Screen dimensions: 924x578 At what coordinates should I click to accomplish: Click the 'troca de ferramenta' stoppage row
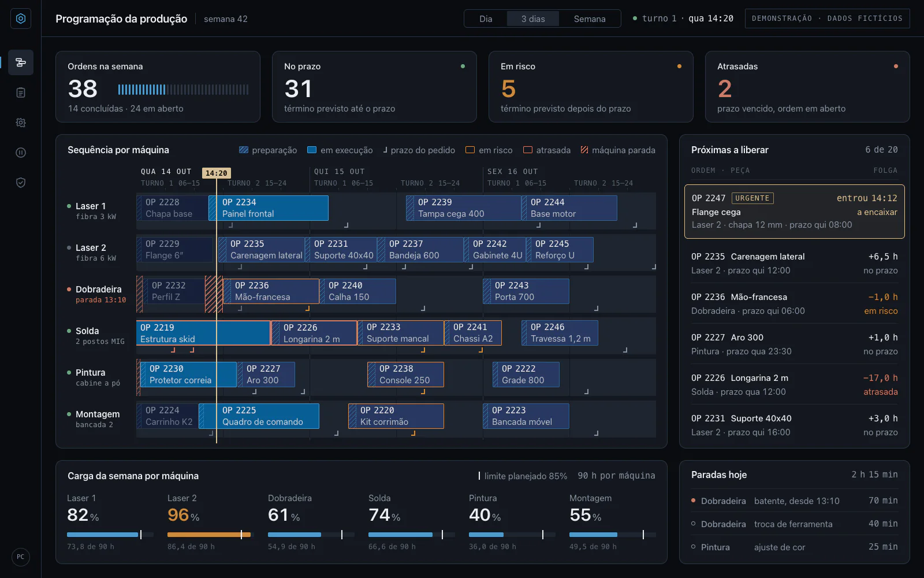tap(795, 524)
